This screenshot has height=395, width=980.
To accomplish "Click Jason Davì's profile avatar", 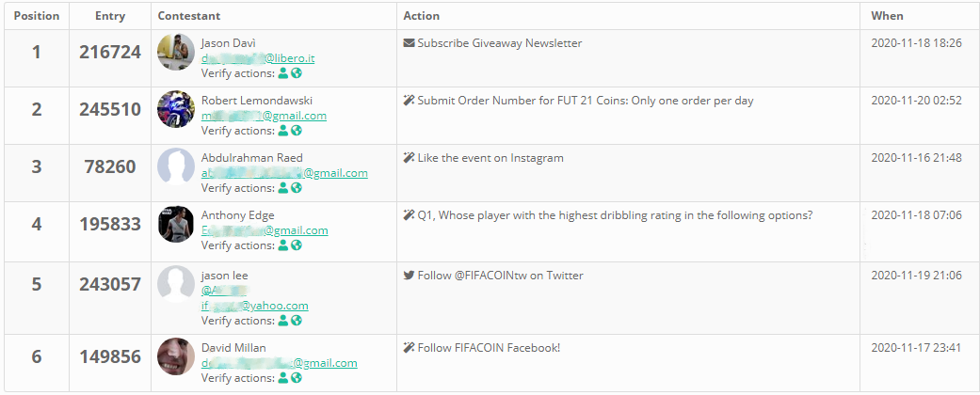I will [175, 52].
